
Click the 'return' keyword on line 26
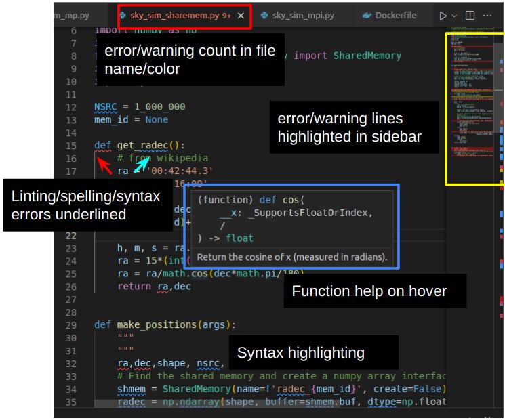click(x=134, y=287)
